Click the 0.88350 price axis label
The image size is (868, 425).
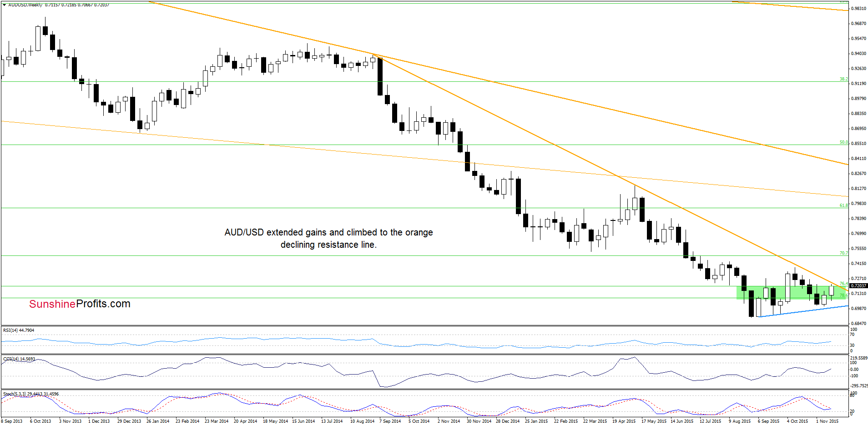coord(858,114)
